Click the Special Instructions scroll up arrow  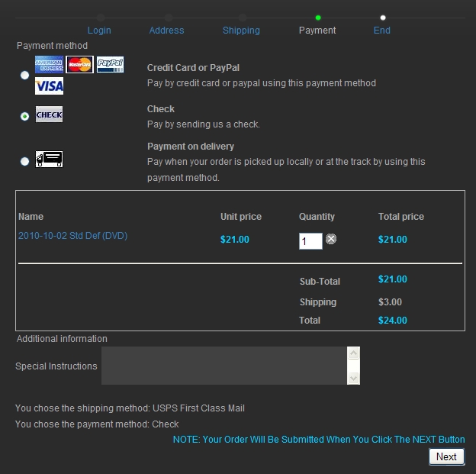tap(353, 353)
